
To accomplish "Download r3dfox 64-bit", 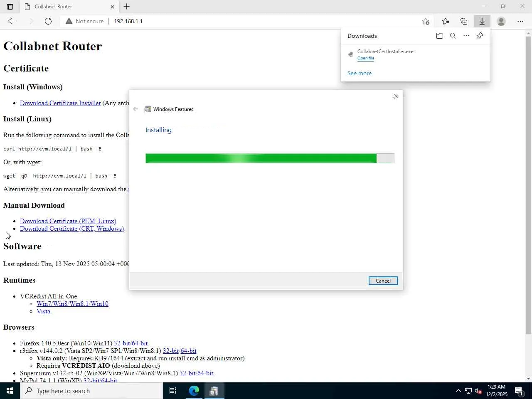I will [x=189, y=351].
